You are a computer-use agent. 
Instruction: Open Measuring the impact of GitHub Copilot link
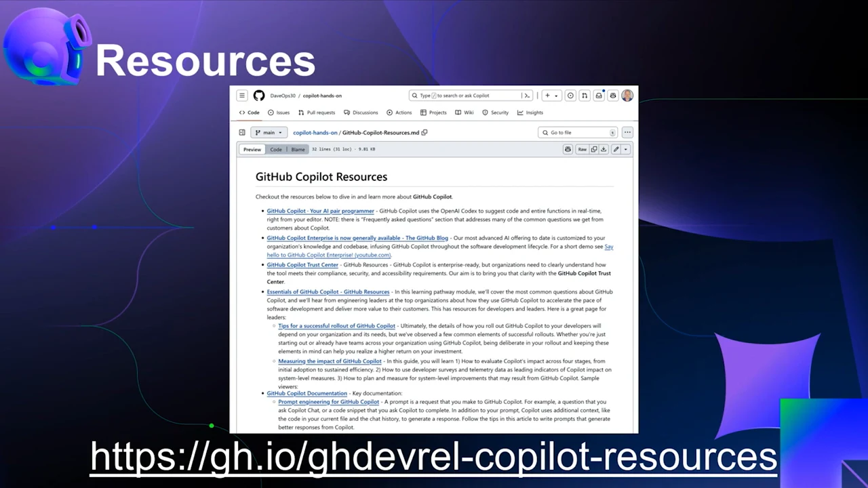click(x=330, y=361)
